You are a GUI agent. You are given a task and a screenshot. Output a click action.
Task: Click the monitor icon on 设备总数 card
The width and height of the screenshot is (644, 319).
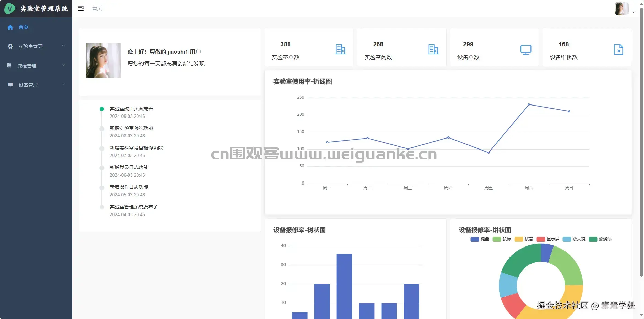click(526, 50)
